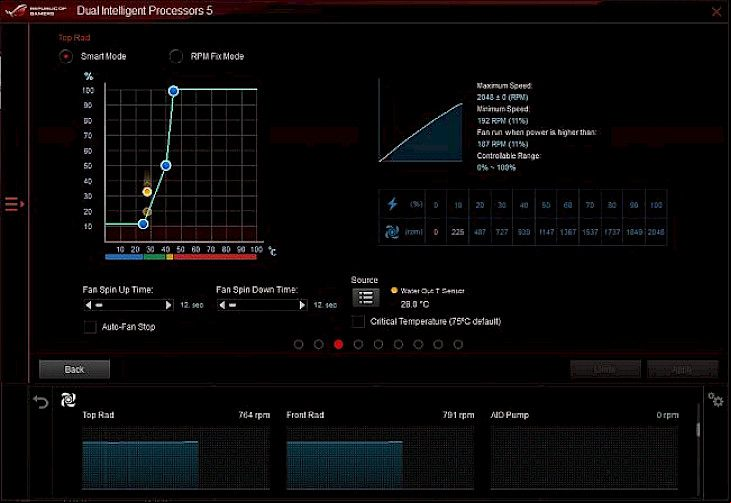Viewport: 731px width, 503px height.
Task: Go to the fourth fan page dot
Action: click(359, 345)
